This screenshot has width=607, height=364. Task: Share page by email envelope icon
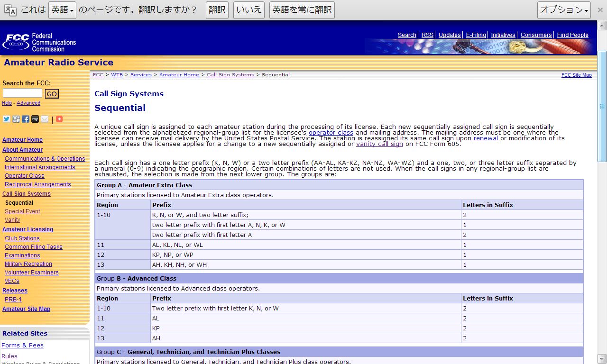[x=45, y=119]
